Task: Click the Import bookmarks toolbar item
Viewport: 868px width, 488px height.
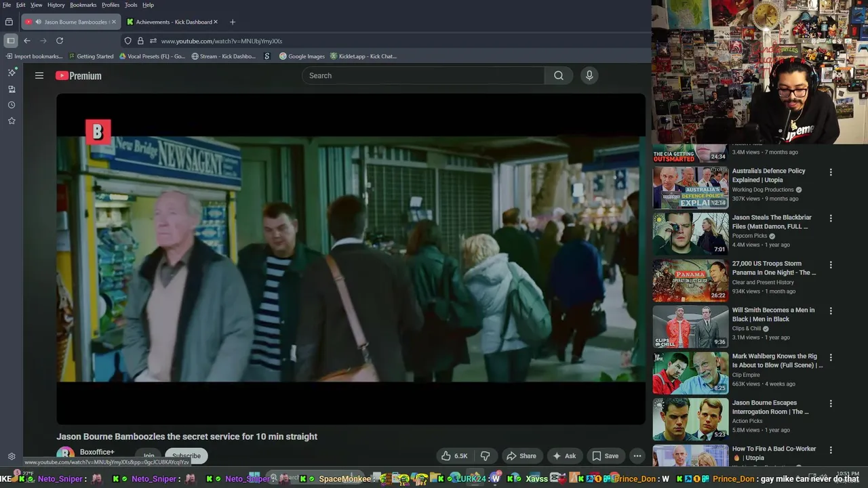Action: pos(34,56)
